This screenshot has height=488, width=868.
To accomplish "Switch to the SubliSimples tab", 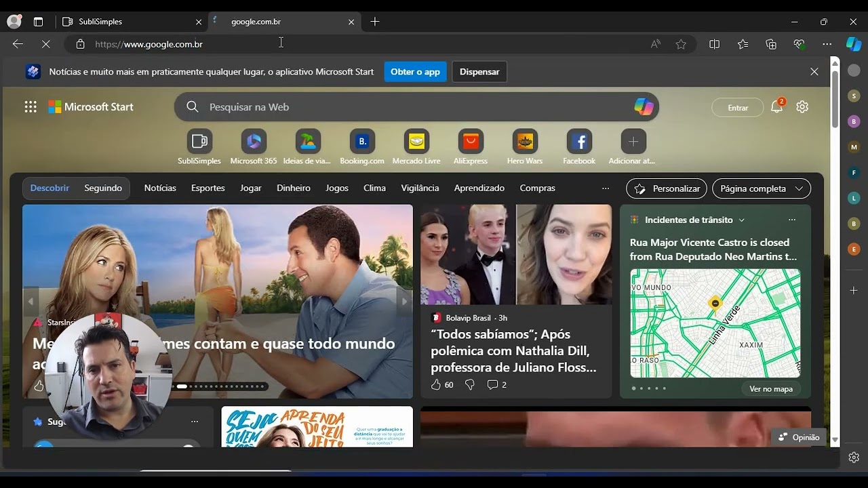I will (x=132, y=22).
